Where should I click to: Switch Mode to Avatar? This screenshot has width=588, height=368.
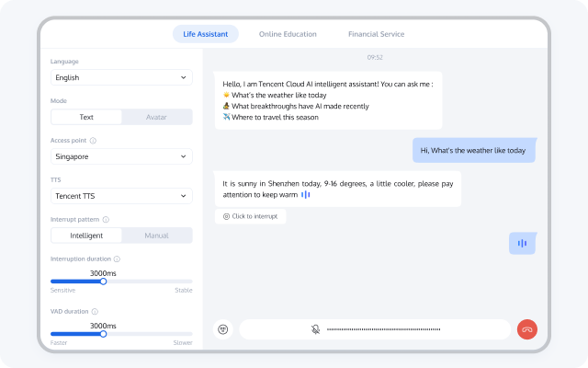pos(157,117)
